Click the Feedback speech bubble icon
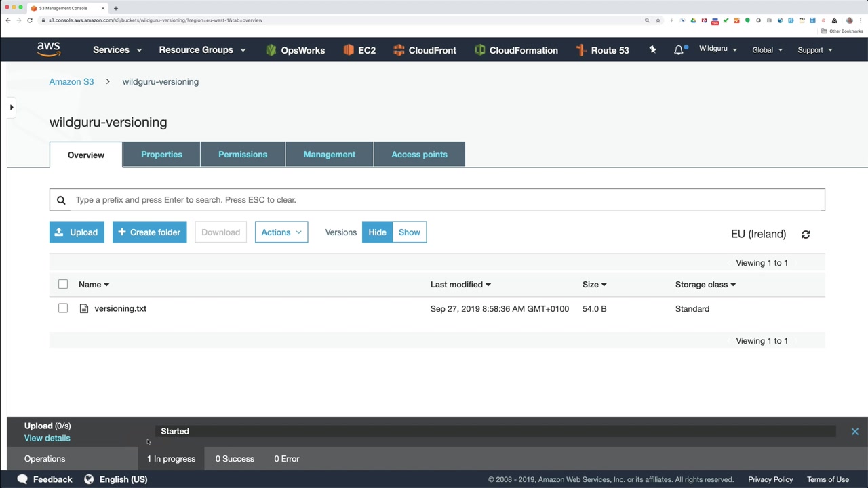Image resolution: width=868 pixels, height=488 pixels. click(22, 479)
